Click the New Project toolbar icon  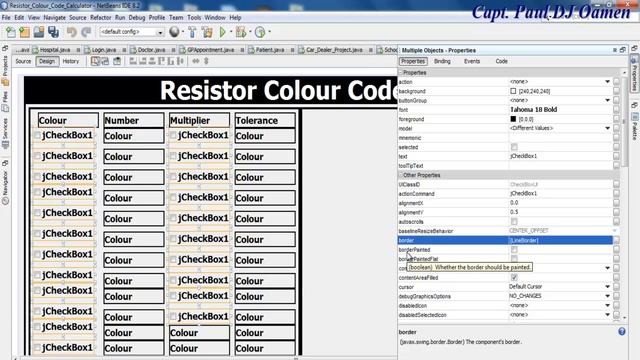tap(24, 32)
